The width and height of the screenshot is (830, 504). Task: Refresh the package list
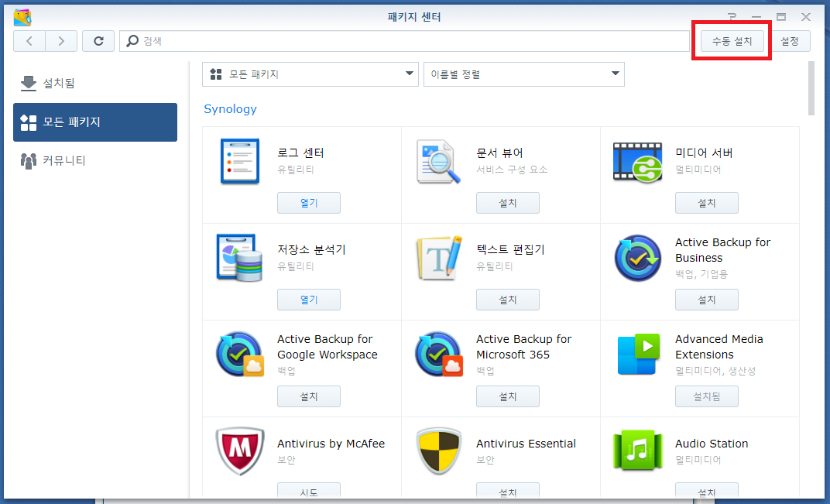pyautogui.click(x=98, y=41)
